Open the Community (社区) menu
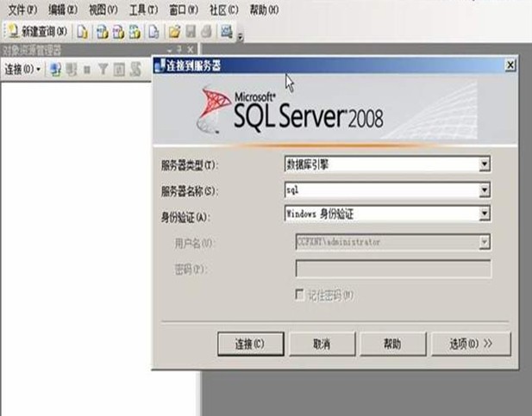The width and height of the screenshot is (532, 416). tap(224, 9)
